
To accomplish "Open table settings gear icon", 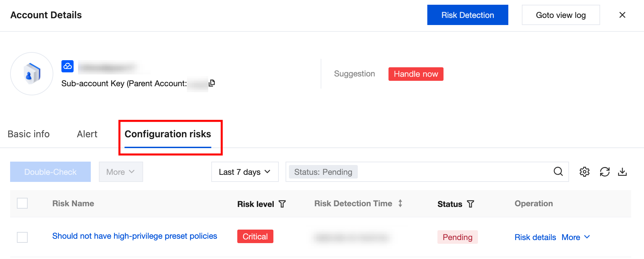I will coord(584,172).
